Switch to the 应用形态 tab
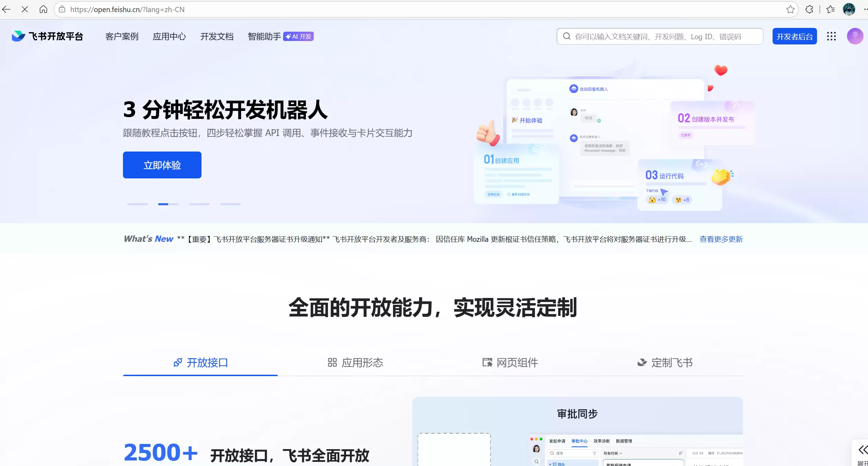Image resolution: width=868 pixels, height=466 pixels. tap(355, 363)
